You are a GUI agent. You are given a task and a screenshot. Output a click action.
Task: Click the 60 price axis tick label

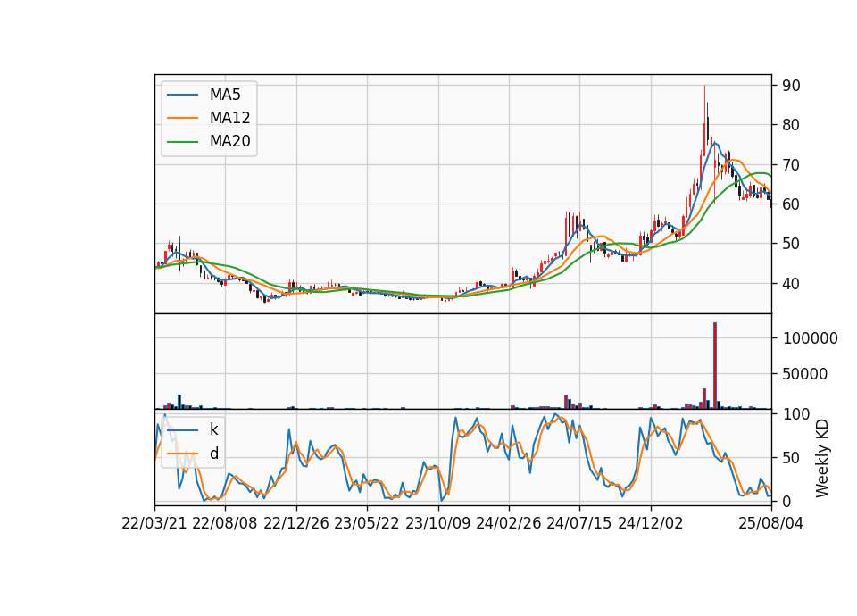click(x=791, y=204)
